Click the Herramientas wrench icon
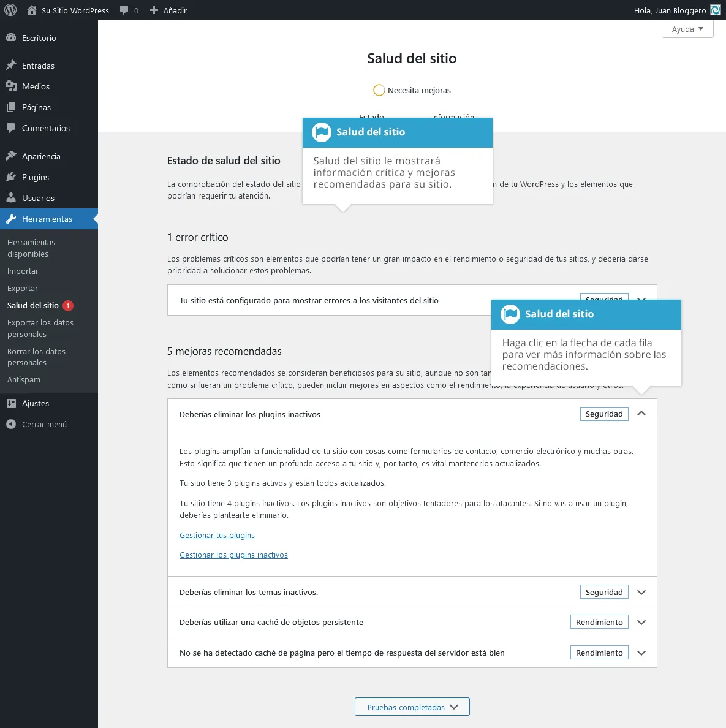Image resolution: width=726 pixels, height=728 pixels. pos(11,219)
